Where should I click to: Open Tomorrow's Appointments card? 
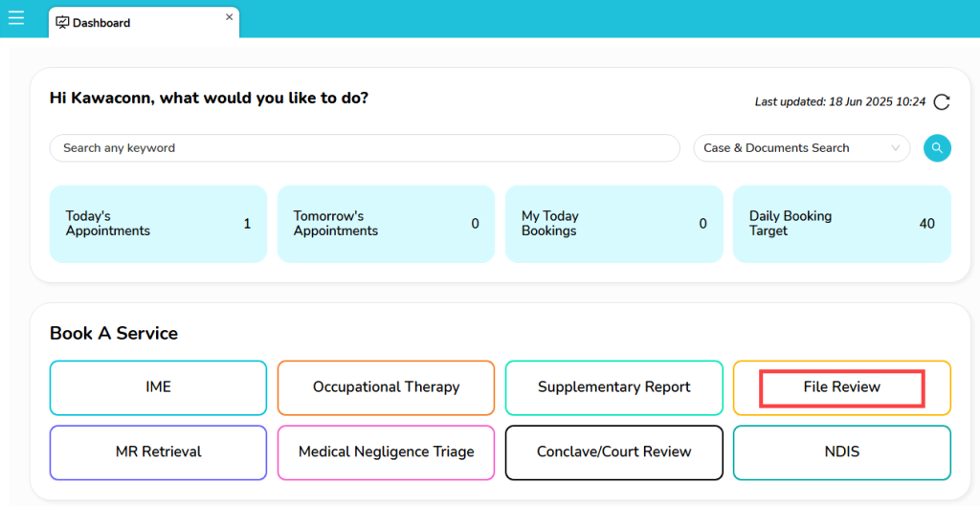[386, 224]
